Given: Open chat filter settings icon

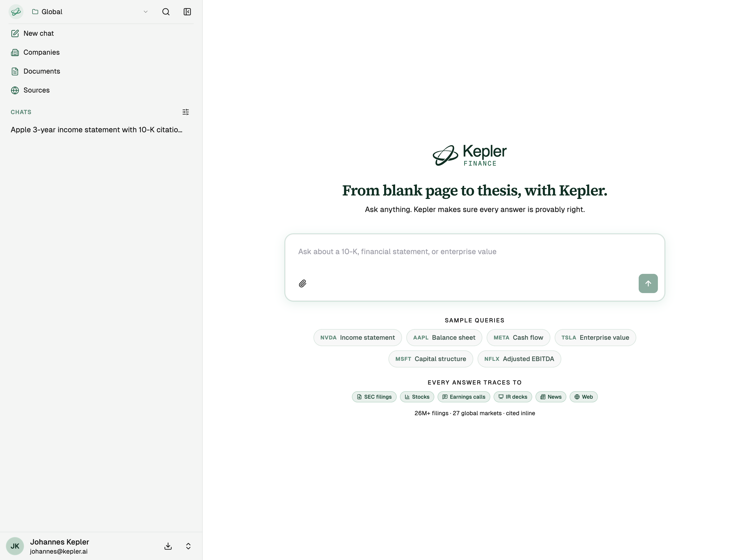Looking at the screenshot, I should click(186, 112).
